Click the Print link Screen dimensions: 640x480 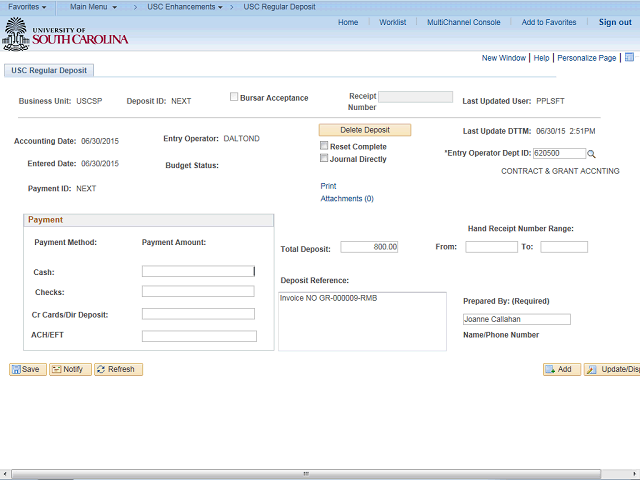tap(328, 186)
